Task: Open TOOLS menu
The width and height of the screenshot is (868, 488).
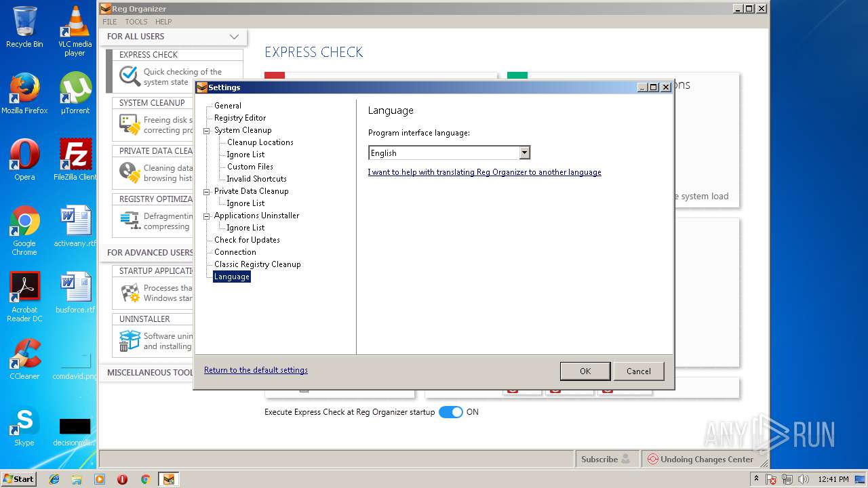Action: pos(136,22)
